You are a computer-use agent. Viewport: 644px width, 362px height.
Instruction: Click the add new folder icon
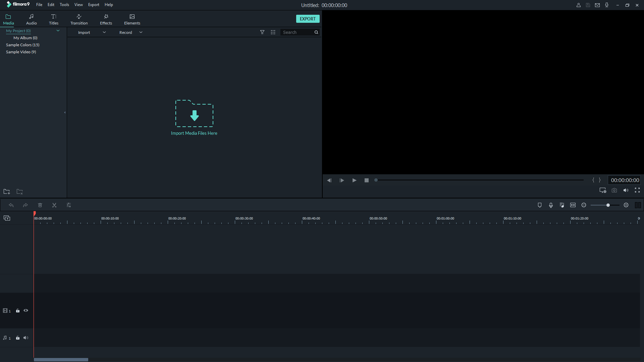point(7,192)
